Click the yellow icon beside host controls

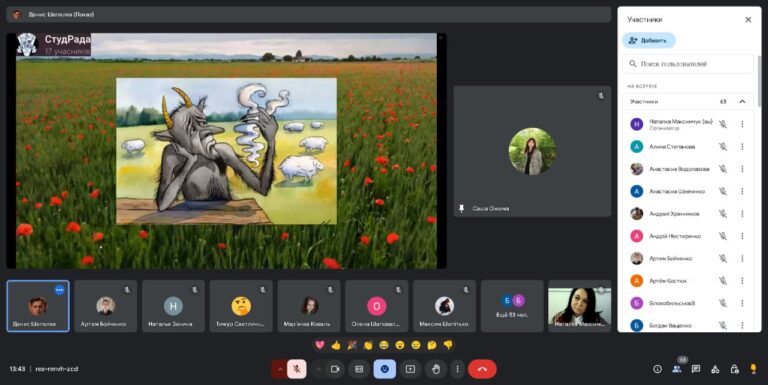[753, 369]
